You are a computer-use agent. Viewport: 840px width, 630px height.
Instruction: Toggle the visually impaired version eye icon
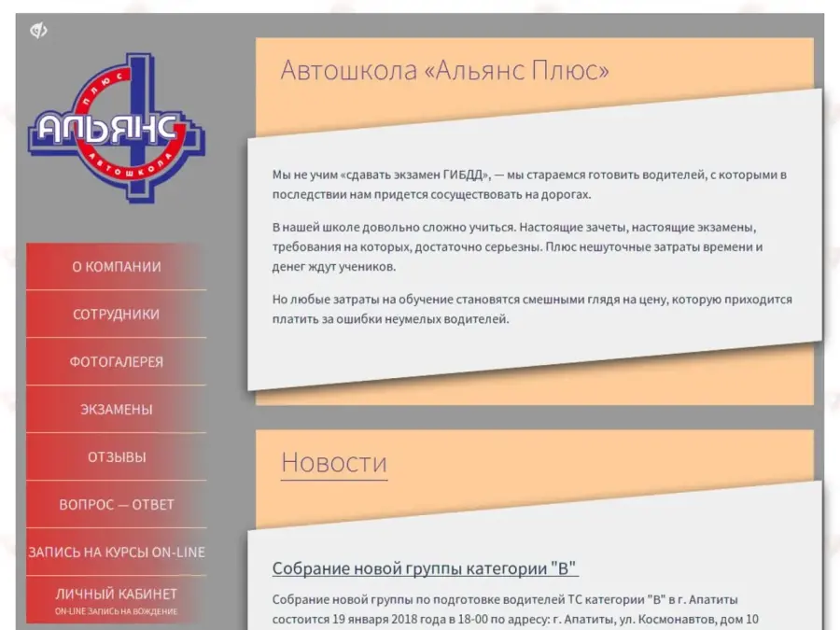(x=38, y=31)
